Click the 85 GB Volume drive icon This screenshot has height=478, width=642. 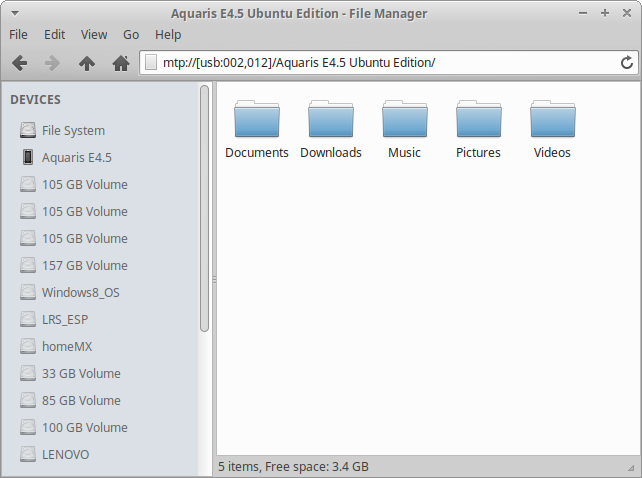click(28, 401)
